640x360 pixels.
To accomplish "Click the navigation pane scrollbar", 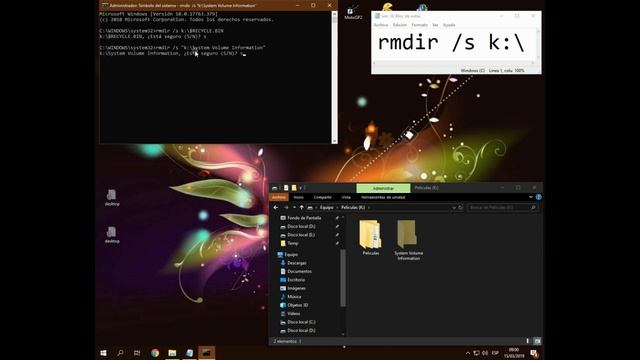I will (x=343, y=278).
